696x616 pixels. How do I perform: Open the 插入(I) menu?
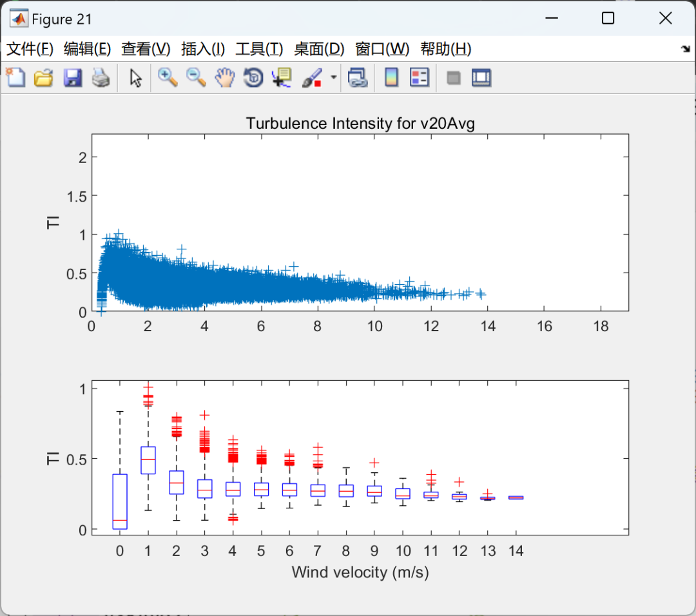tap(203, 49)
